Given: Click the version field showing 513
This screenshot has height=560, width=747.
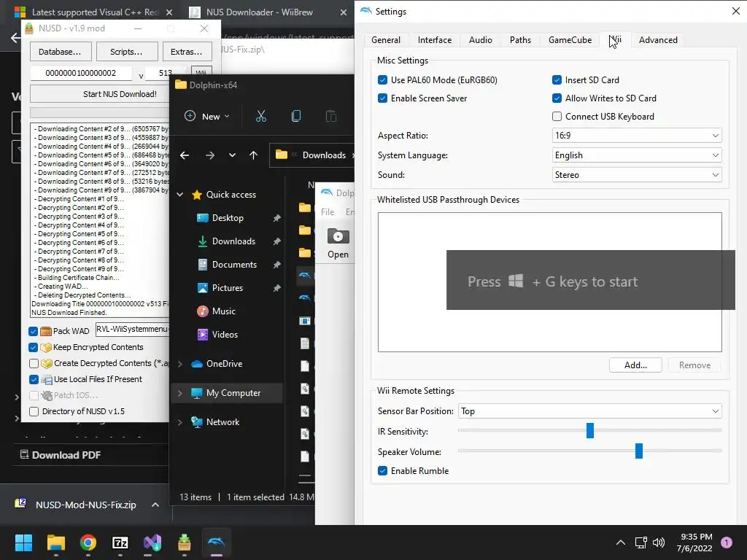Looking at the screenshot, I should [x=166, y=74].
